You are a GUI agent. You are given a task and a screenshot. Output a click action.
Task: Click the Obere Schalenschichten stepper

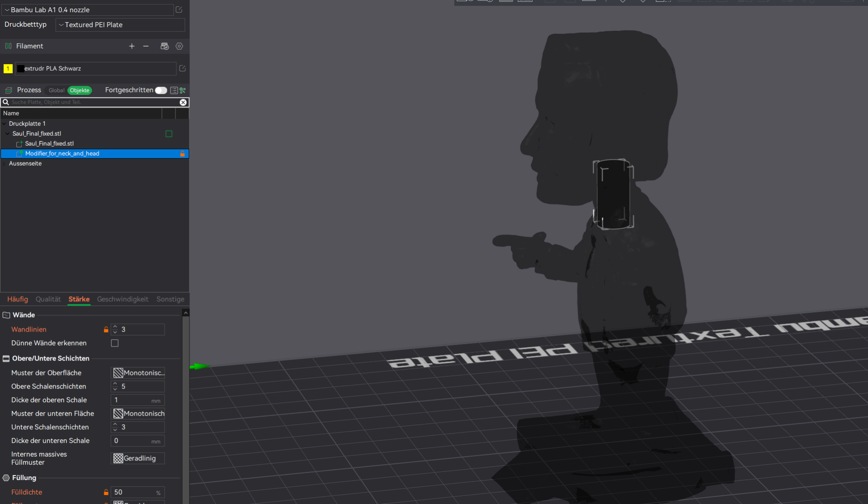[x=115, y=386]
